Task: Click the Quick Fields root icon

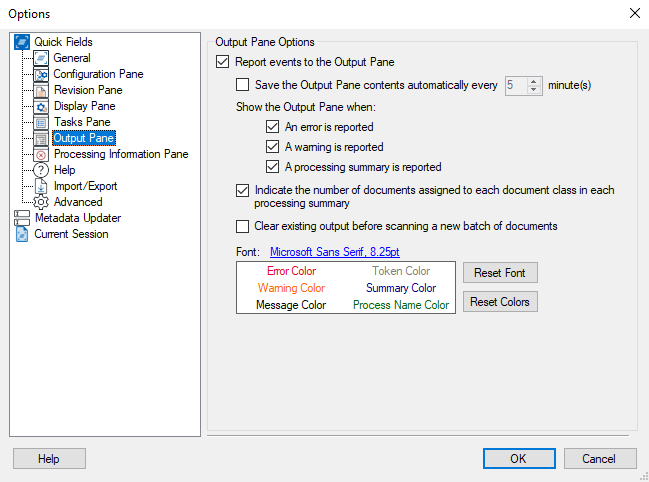Action: [x=22, y=42]
